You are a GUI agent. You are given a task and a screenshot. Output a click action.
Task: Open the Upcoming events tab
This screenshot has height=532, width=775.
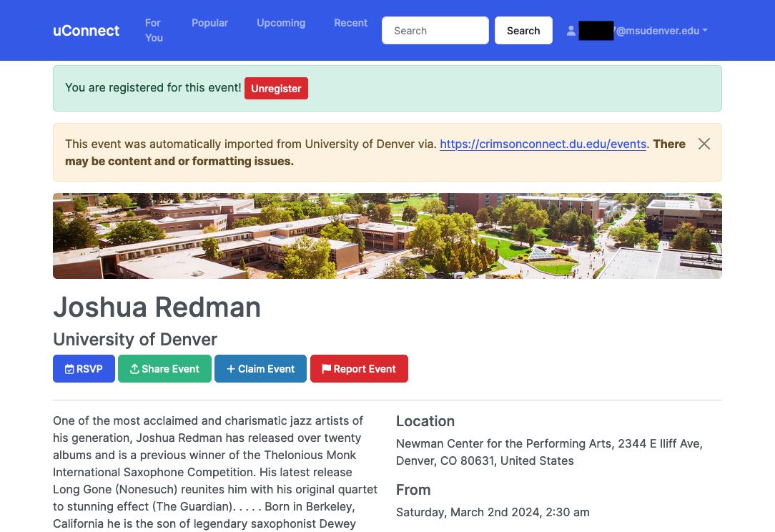281,23
